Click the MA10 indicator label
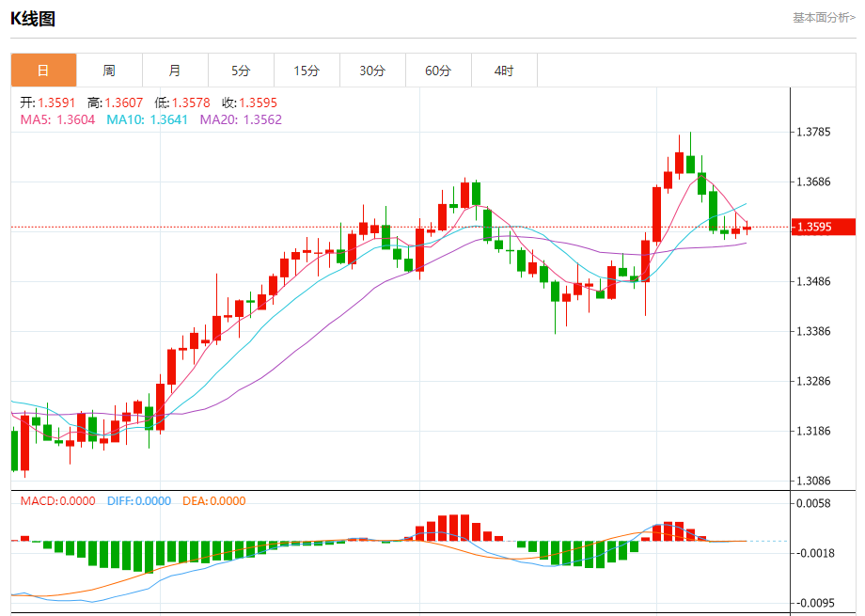This screenshot has width=865, height=616. (x=147, y=119)
